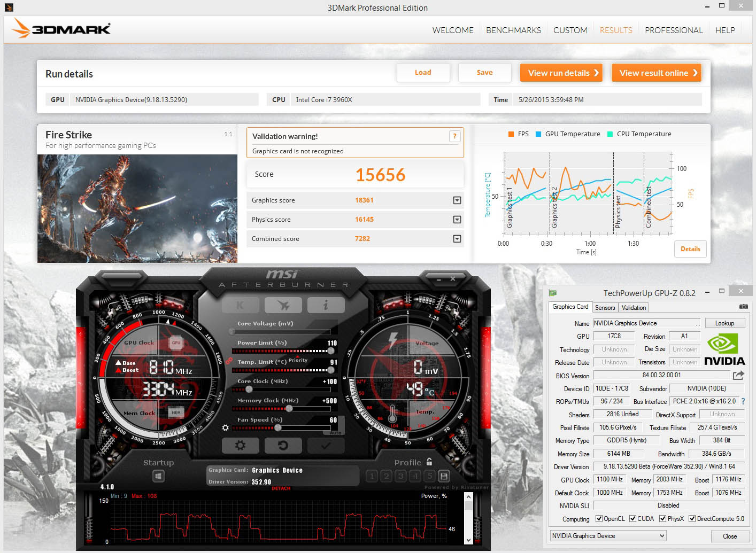This screenshot has height=553, width=756.
Task: Click the BIOS version share icon in GPU-Z
Action: coord(738,376)
